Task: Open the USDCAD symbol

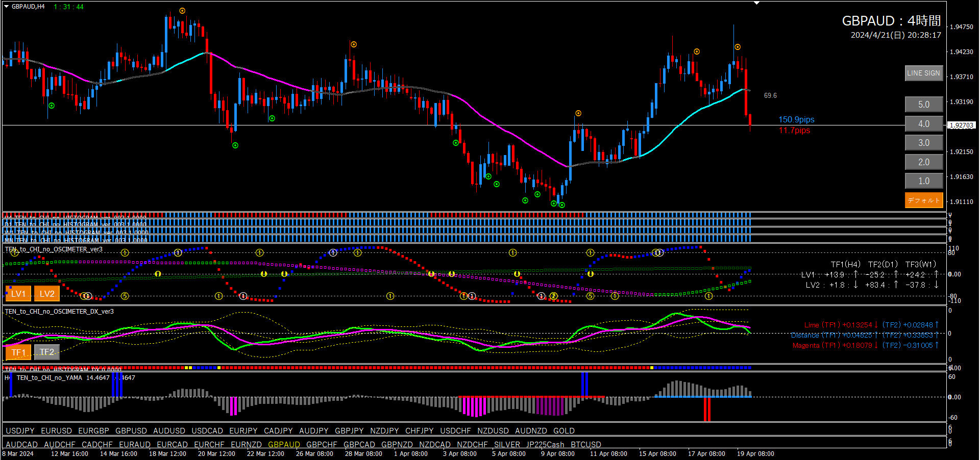Action: [207, 431]
